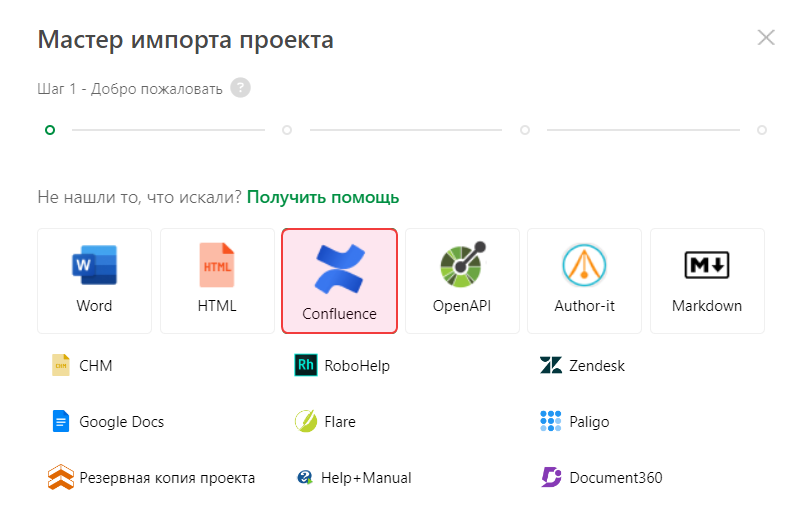The width and height of the screenshot is (804, 524).
Task: Select the Markdown import icon
Action: pyautogui.click(x=707, y=265)
